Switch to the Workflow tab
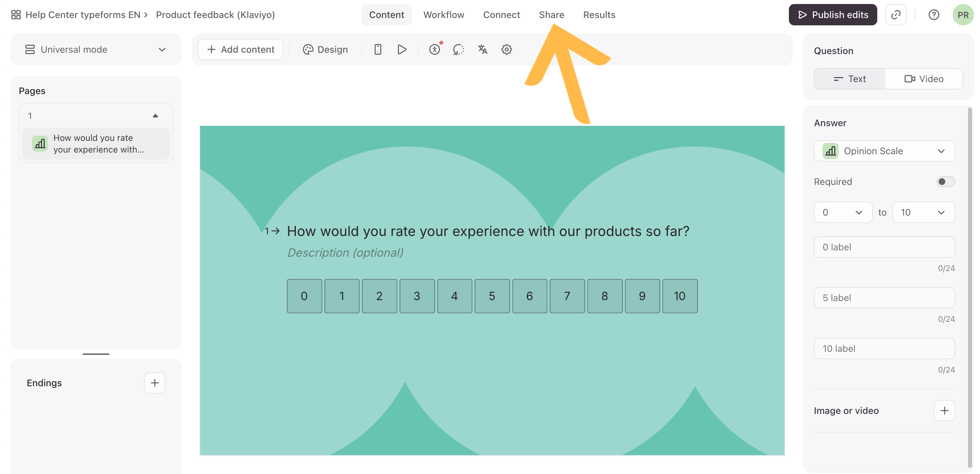 click(x=444, y=15)
